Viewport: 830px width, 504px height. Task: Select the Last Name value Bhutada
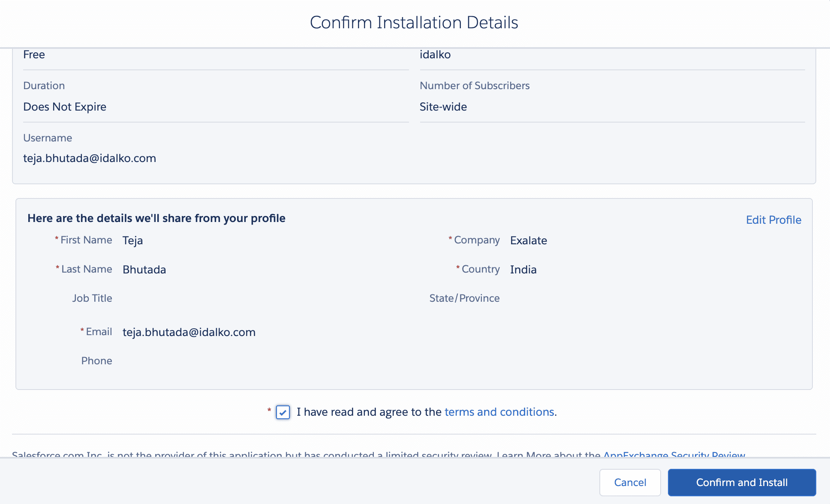click(x=144, y=270)
